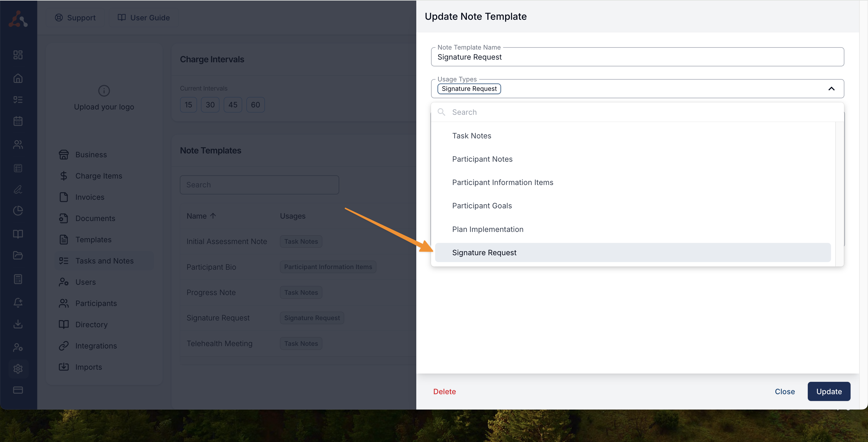
Task: Open the dashboard grid icon
Action: pos(18,55)
